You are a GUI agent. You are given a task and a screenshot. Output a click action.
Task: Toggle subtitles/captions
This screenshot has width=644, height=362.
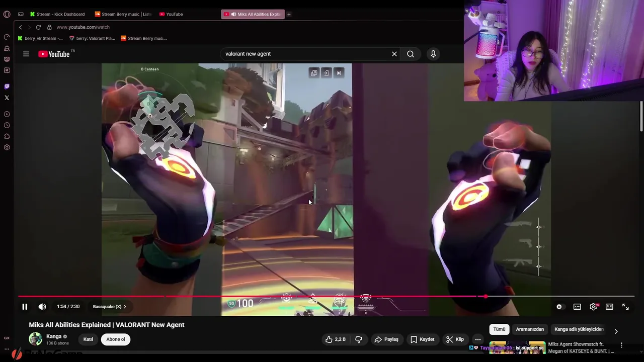pyautogui.click(x=577, y=307)
